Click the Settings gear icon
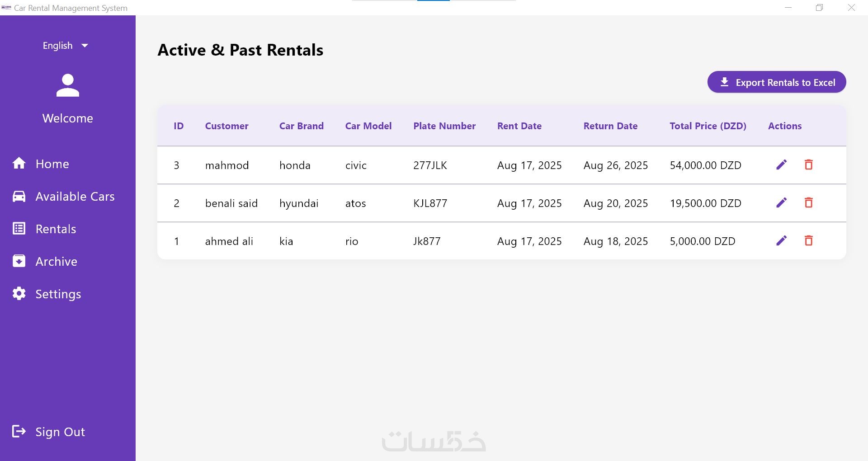868x461 pixels. tap(19, 294)
